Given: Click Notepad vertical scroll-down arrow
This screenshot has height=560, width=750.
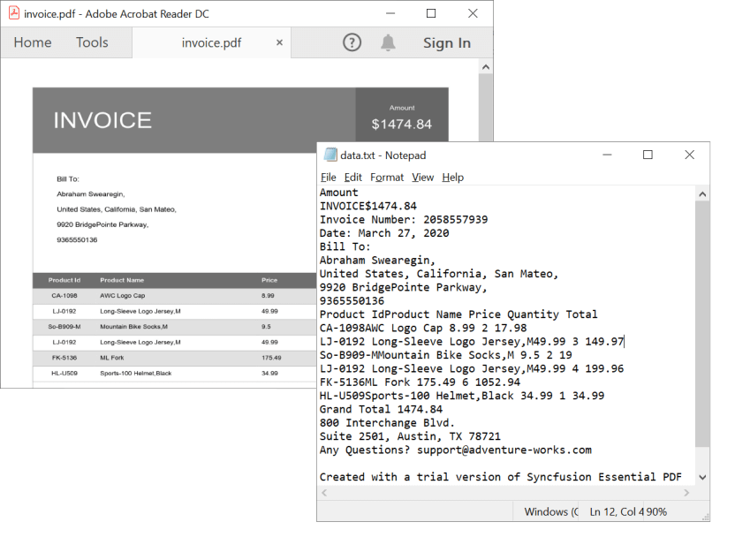Looking at the screenshot, I should [702, 477].
